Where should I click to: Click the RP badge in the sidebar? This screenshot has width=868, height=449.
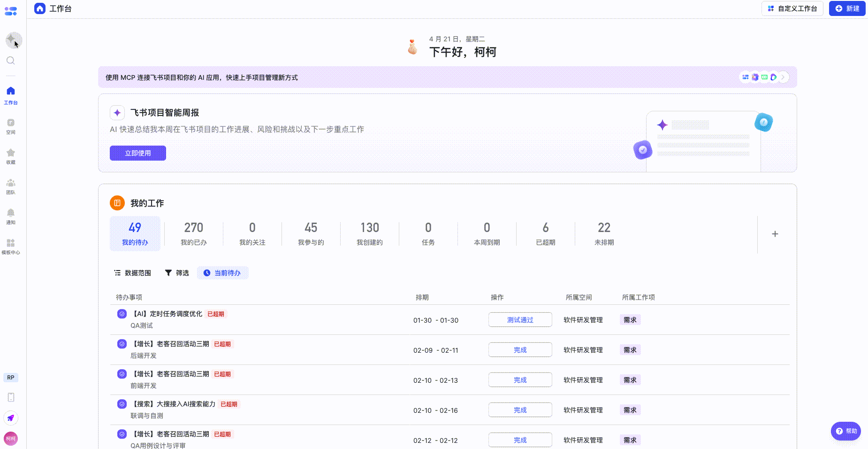tap(11, 378)
